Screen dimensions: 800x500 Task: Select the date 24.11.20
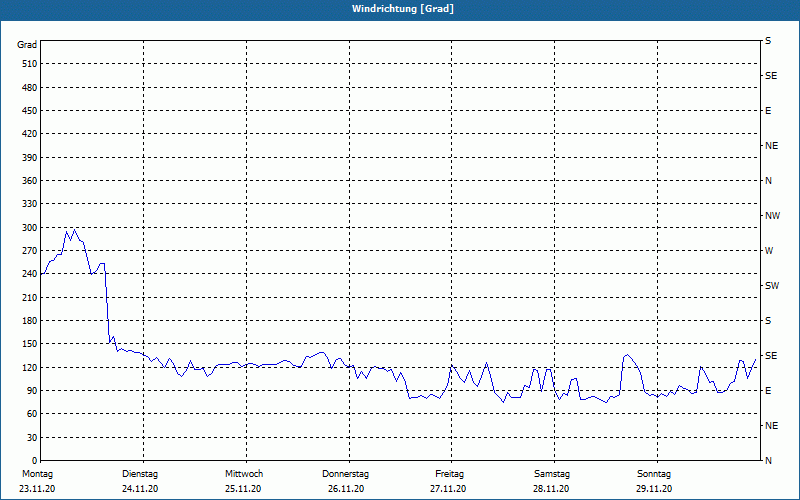pos(140,489)
